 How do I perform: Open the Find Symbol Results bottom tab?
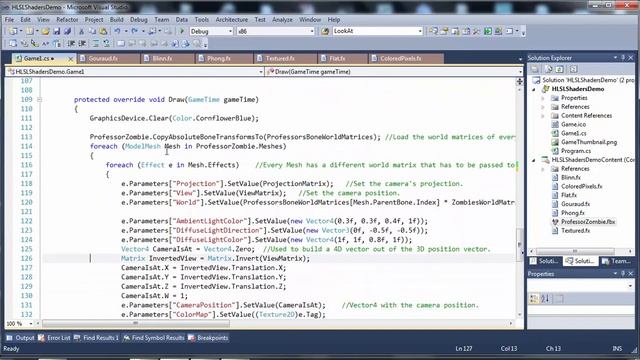[x=153, y=338]
